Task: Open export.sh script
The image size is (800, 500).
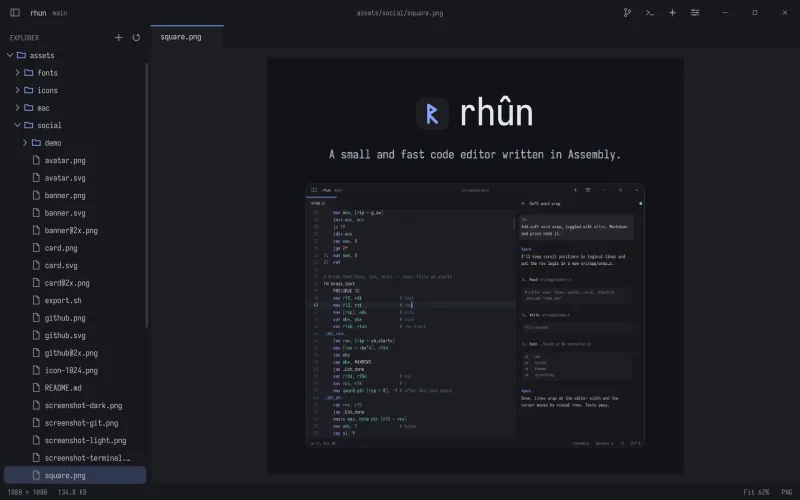Action: point(74,301)
